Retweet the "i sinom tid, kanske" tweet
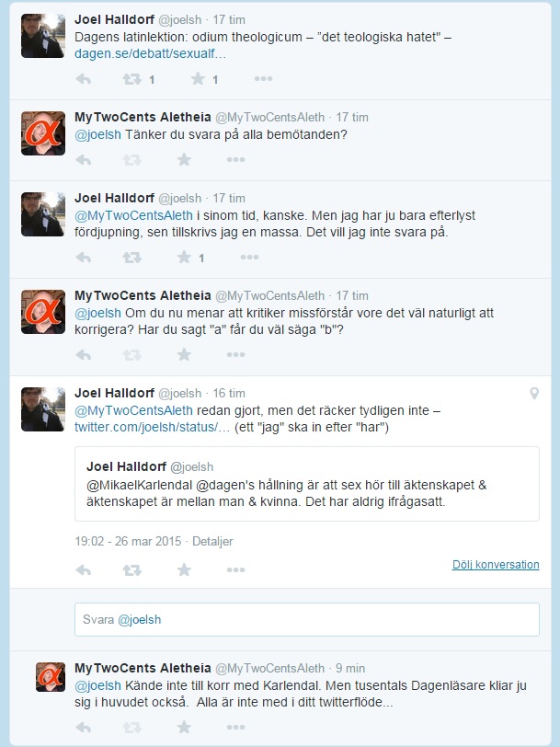This screenshot has width=560, height=747. coord(131,258)
